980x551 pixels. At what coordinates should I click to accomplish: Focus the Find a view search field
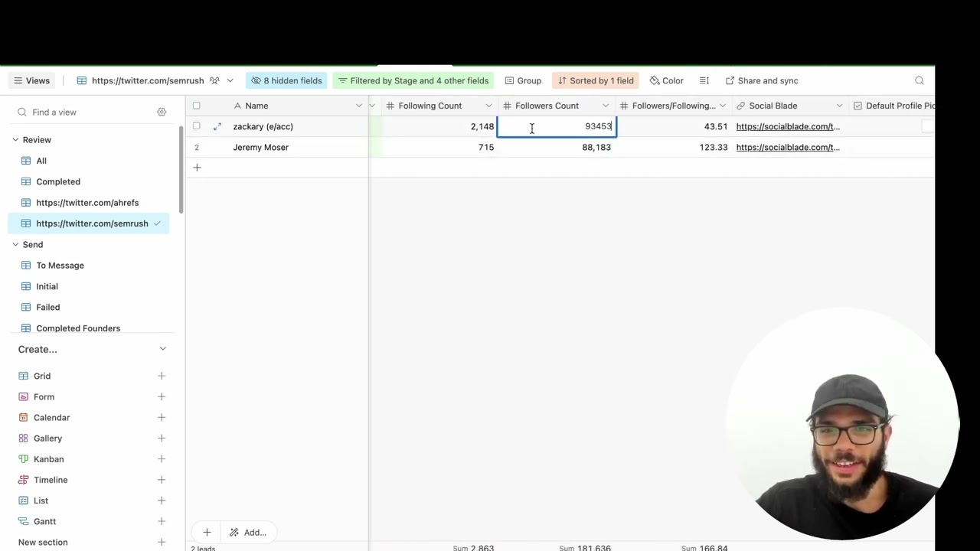(x=84, y=112)
